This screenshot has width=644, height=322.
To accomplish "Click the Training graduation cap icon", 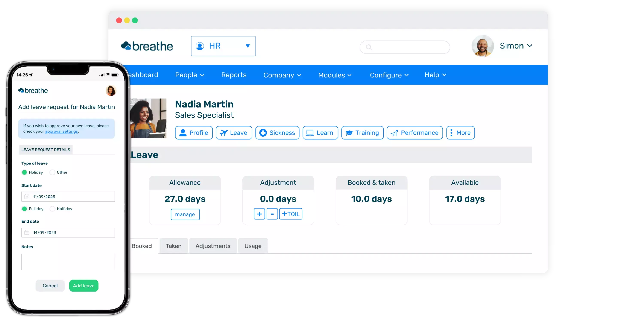I will coord(349,133).
